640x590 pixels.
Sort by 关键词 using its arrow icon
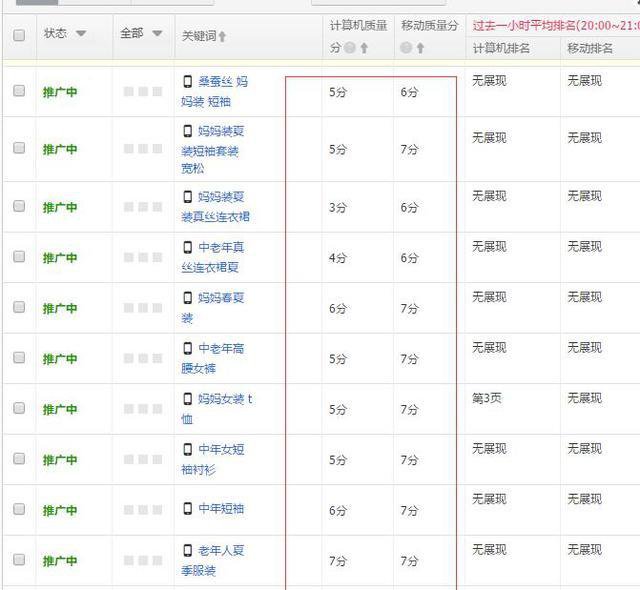pos(222,37)
